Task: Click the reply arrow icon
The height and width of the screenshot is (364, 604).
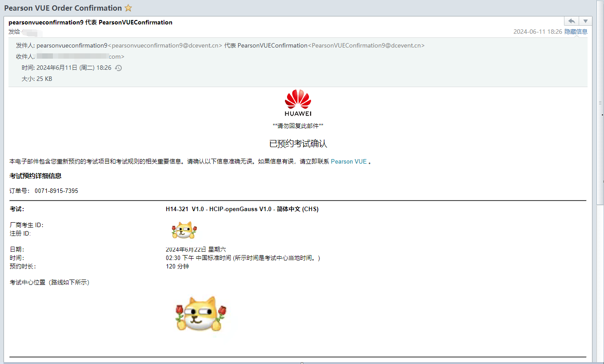Action: pyautogui.click(x=572, y=21)
